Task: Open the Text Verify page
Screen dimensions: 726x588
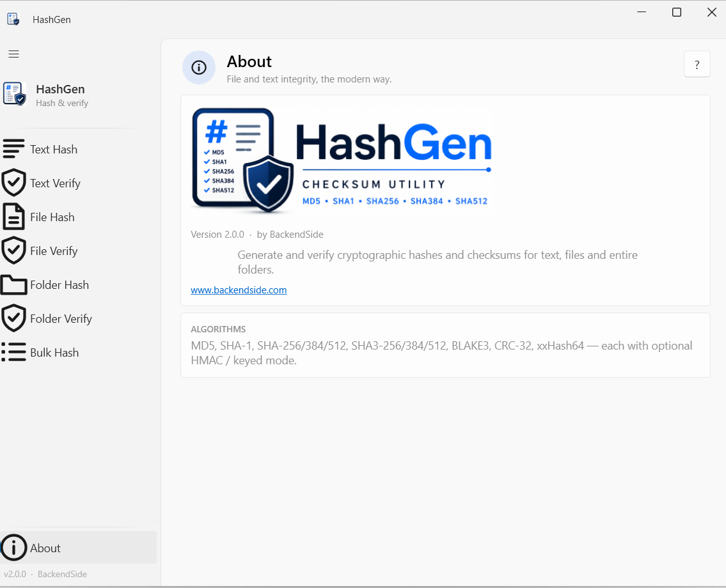Action: coord(78,183)
